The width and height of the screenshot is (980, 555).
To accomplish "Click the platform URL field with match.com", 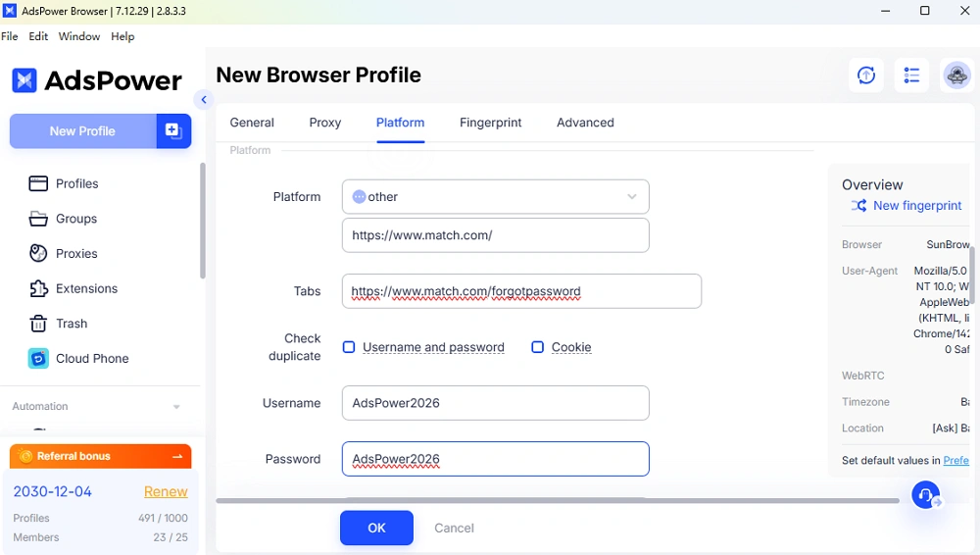I will pos(496,235).
